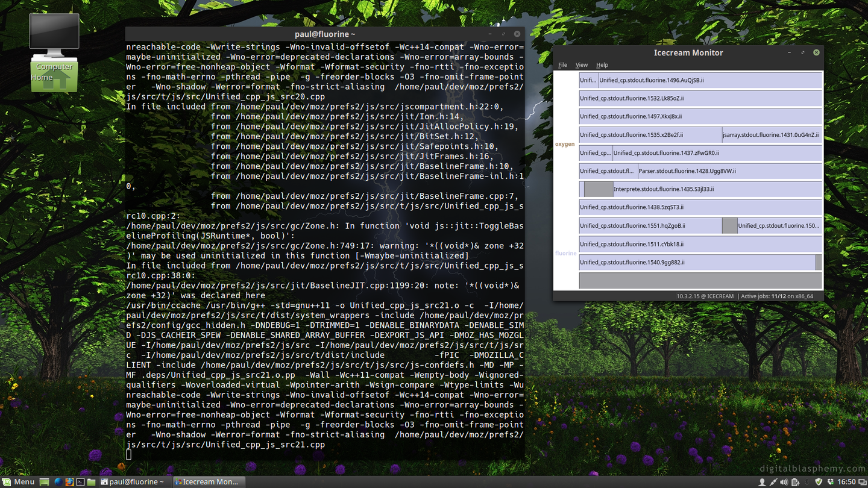Open the battery power tray icon

tap(795, 482)
